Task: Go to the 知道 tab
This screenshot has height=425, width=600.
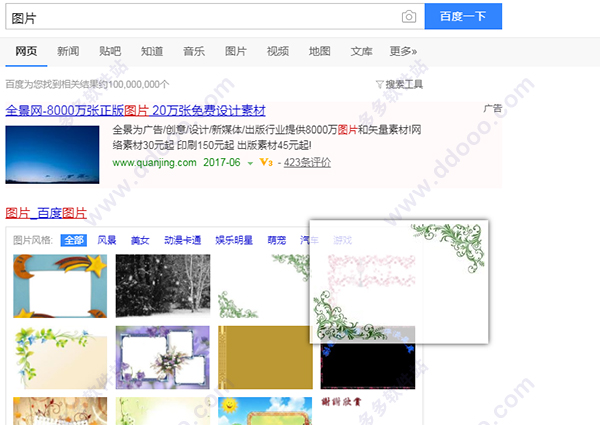Action: [x=152, y=51]
